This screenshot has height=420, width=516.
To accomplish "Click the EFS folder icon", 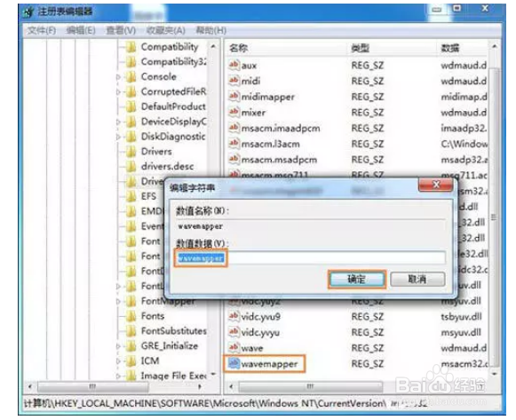I will click(x=131, y=196).
